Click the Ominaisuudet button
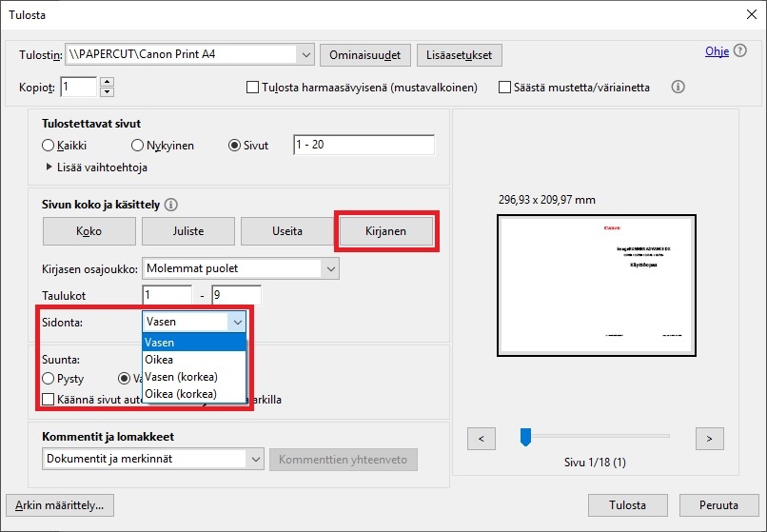 [364, 55]
